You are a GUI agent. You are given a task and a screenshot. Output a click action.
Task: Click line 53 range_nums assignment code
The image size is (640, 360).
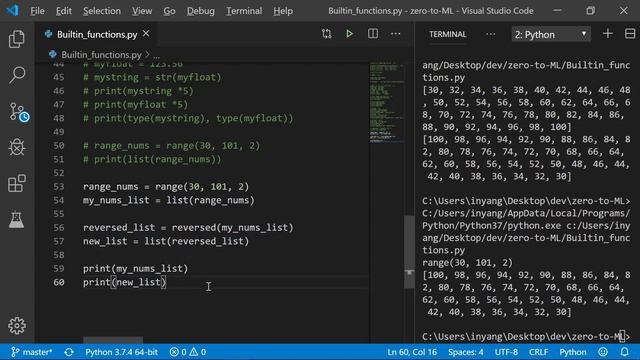(x=166, y=187)
